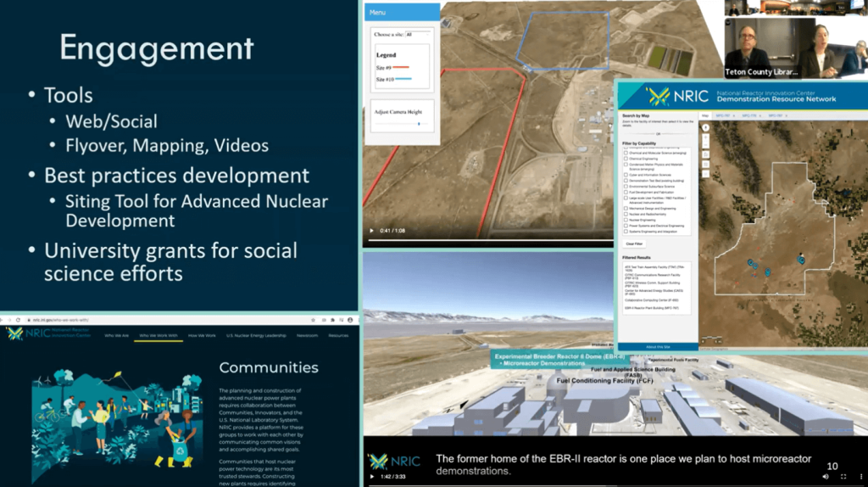Open U.S. Nuclear Energy Leadership menu
The height and width of the screenshot is (487, 868).
pos(256,336)
